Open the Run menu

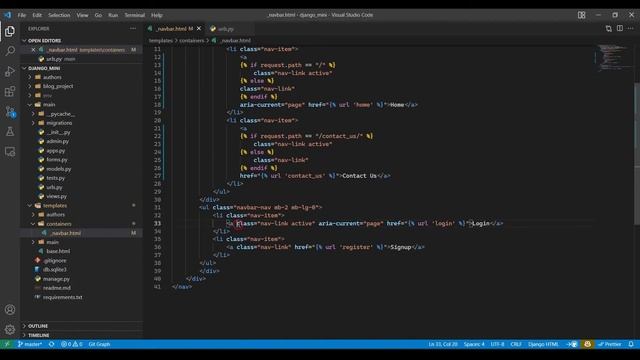pyautogui.click(x=113, y=15)
